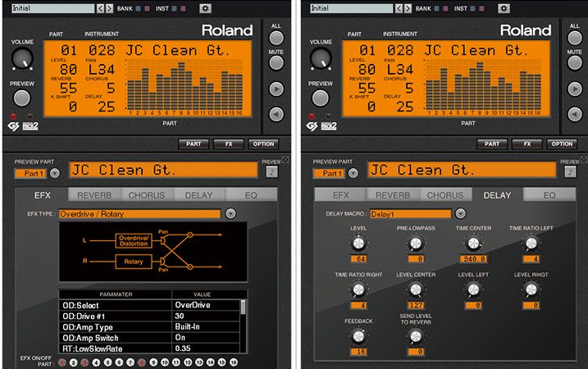Click the Overdrive / Rotary EFX type field
The width and height of the screenshot is (588, 369).
point(139,214)
